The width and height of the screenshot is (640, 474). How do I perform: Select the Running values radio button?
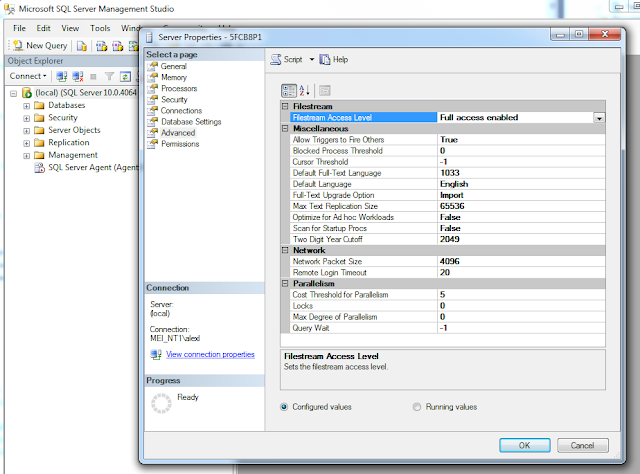click(416, 407)
